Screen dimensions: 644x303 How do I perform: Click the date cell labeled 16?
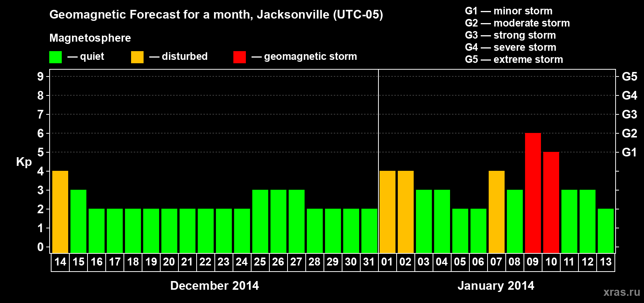[x=97, y=262]
